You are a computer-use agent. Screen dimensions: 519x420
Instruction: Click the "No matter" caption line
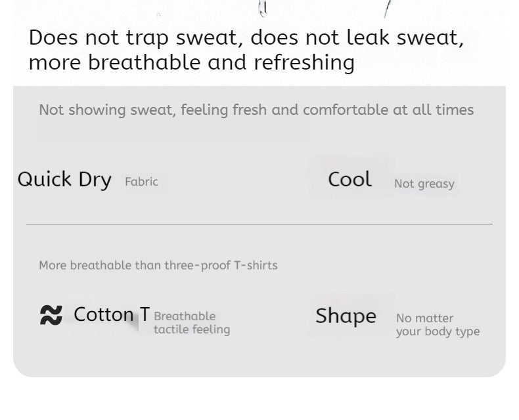tap(424, 318)
